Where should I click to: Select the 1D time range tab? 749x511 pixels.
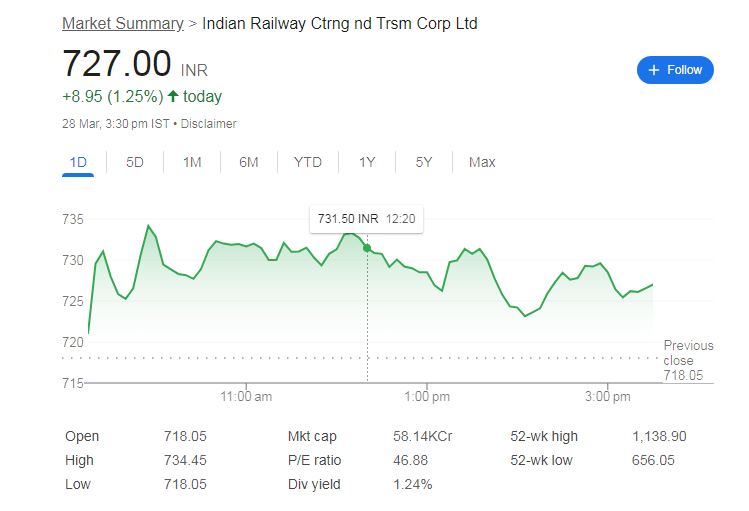click(x=78, y=162)
